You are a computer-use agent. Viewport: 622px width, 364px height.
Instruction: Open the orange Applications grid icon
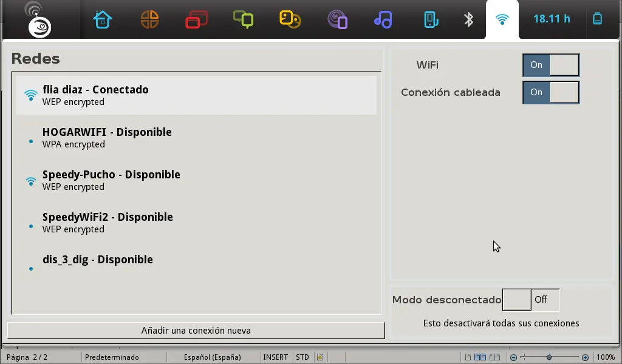149,19
